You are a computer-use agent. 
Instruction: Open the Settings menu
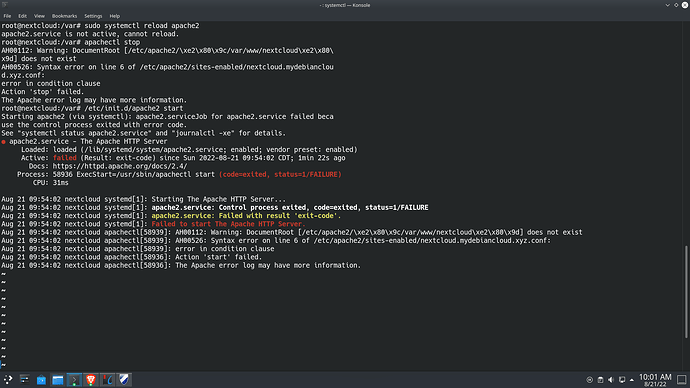[x=93, y=16]
